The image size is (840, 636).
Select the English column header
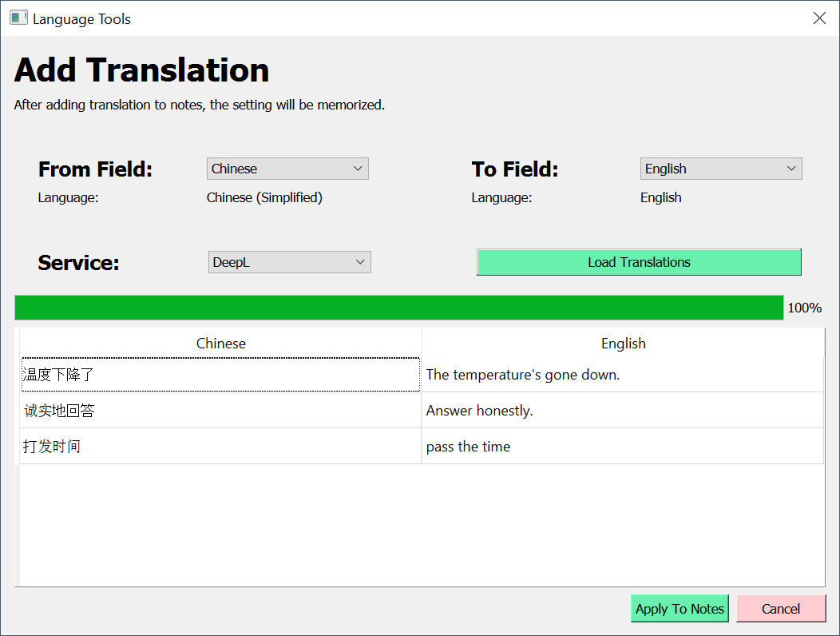point(623,344)
